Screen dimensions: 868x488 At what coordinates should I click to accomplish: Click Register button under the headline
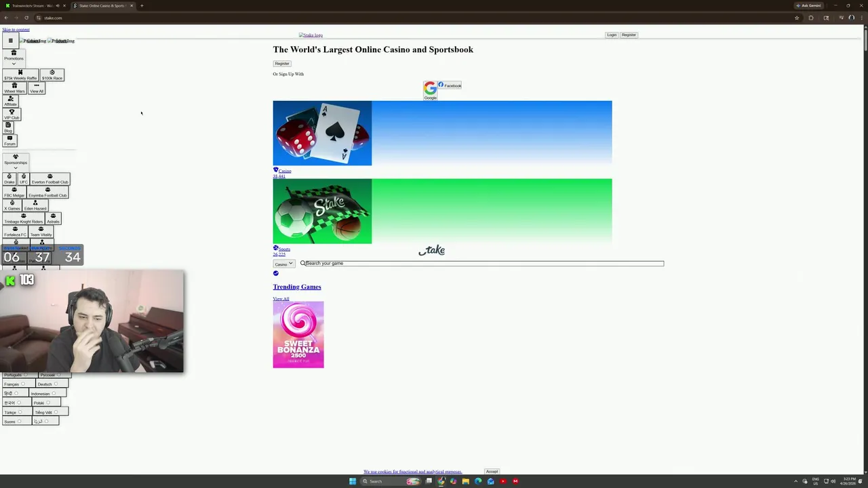pos(282,64)
